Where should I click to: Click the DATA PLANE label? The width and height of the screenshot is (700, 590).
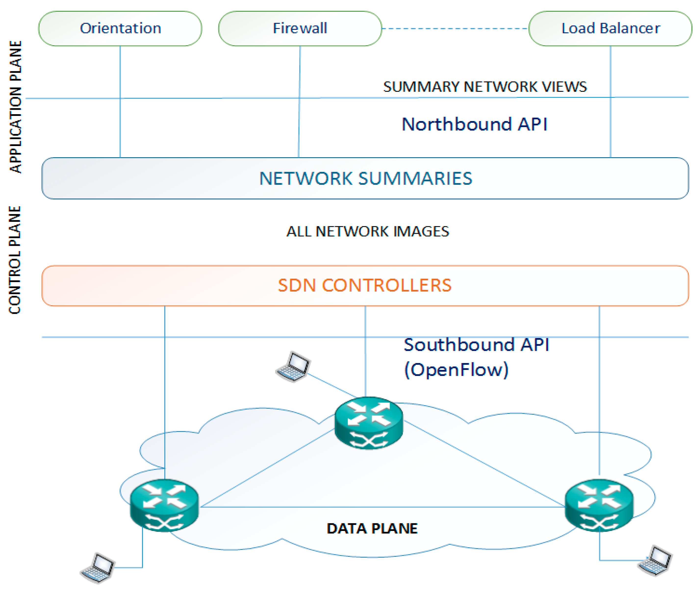point(372,529)
